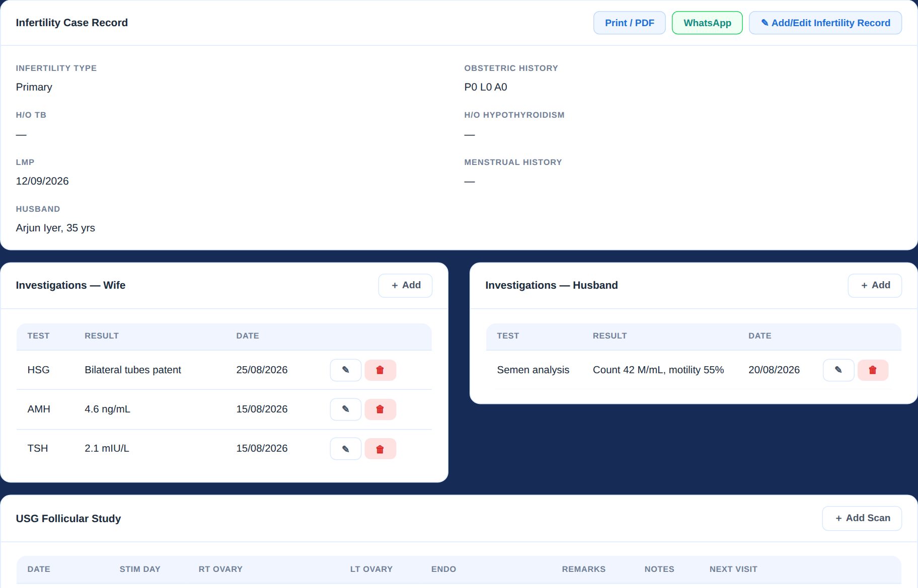Add a new husband investigation
Screen dimensions: 918x588
point(875,285)
